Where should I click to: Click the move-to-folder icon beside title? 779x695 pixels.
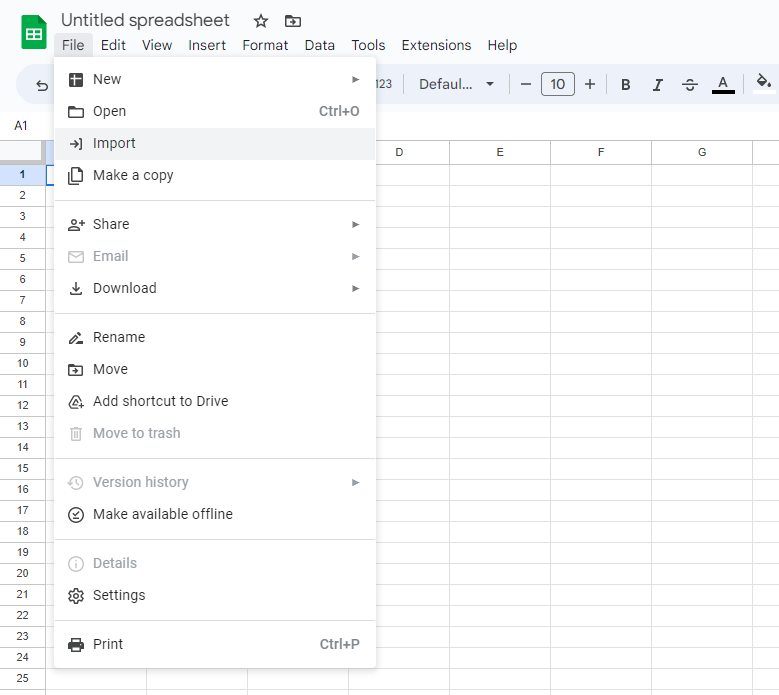click(x=292, y=21)
